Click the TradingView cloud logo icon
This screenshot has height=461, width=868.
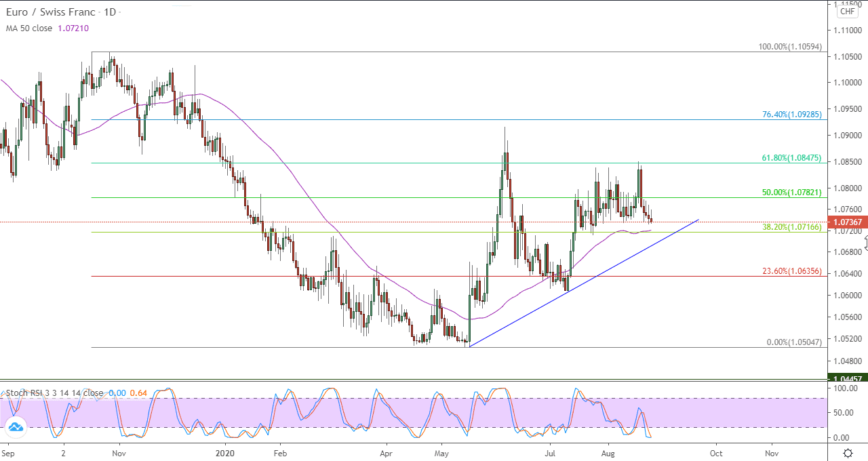15,426
